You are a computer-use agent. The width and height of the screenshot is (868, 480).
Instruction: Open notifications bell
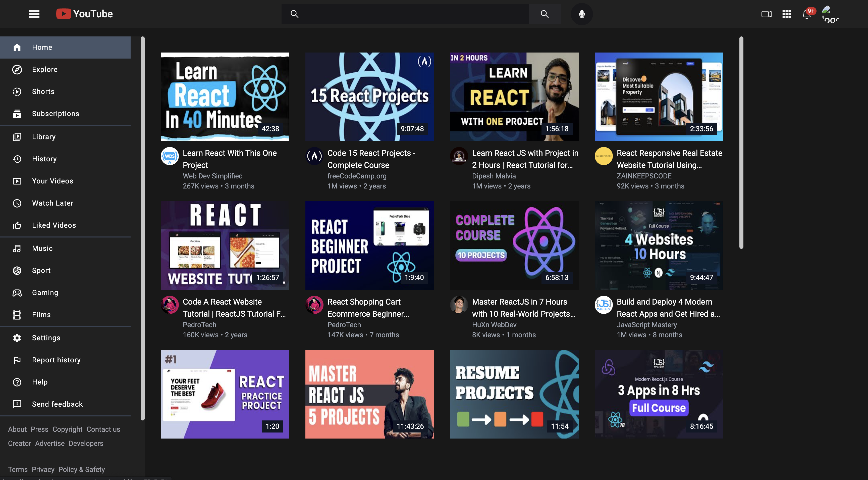click(x=807, y=14)
